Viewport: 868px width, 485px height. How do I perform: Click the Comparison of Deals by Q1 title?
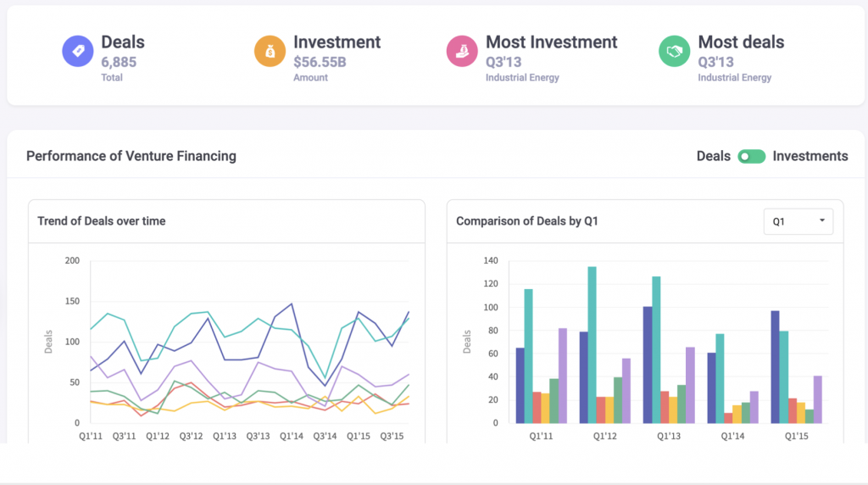[x=528, y=221]
